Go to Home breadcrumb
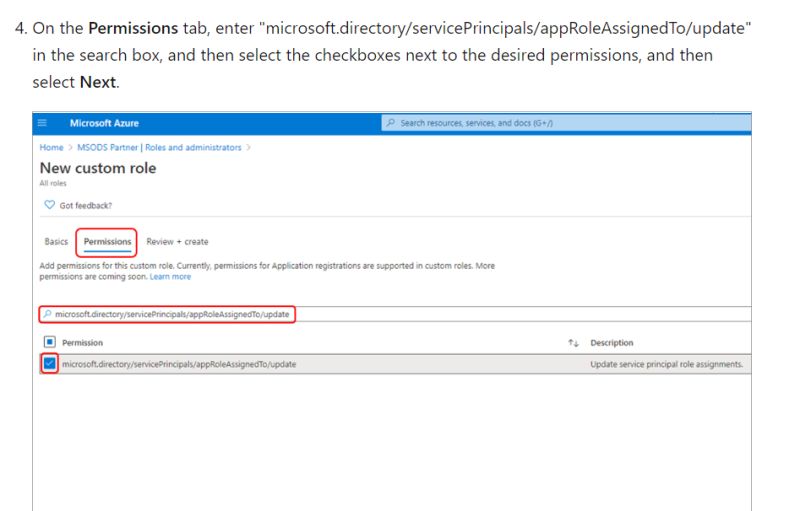This screenshot has height=511, width=800. click(52, 147)
